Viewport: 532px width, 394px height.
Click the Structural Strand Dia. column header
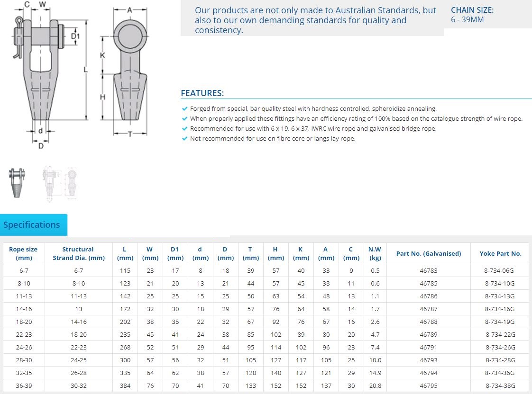pos(78,253)
